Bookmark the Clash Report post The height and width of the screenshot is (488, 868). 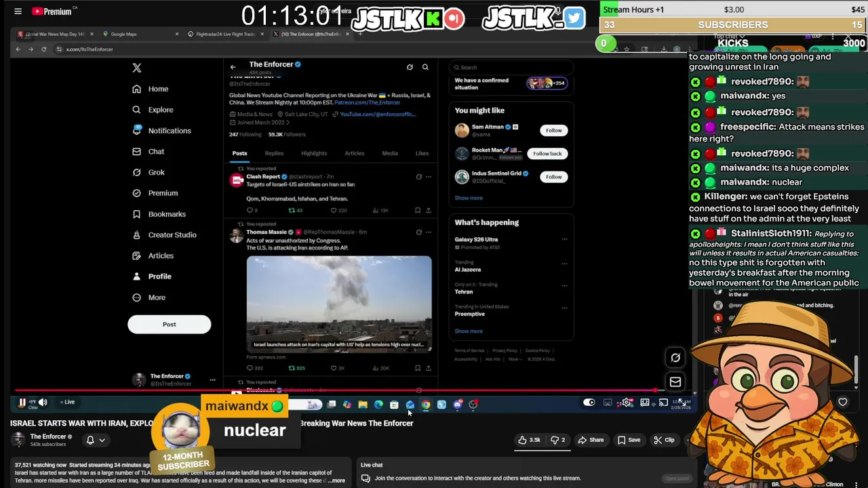coord(418,210)
